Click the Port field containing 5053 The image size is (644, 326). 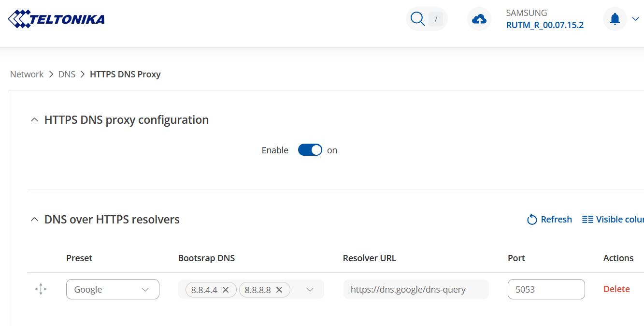546,290
